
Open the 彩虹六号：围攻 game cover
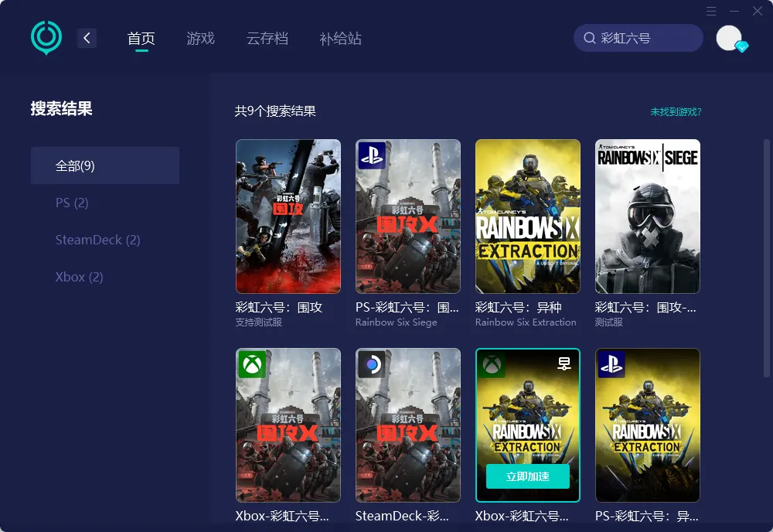click(288, 217)
